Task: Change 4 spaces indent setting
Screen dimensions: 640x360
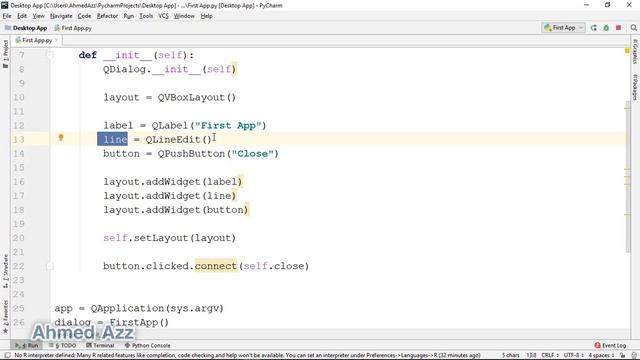Action: pos(600,356)
